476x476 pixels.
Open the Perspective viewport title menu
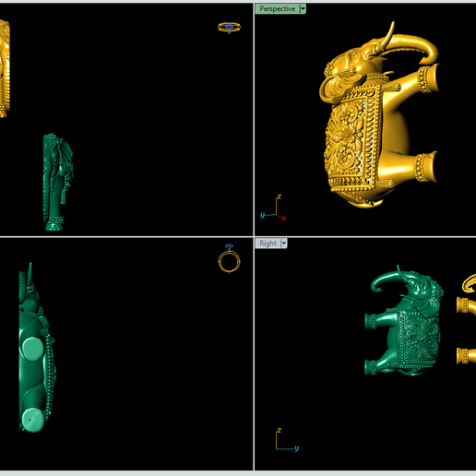pyautogui.click(x=277, y=8)
